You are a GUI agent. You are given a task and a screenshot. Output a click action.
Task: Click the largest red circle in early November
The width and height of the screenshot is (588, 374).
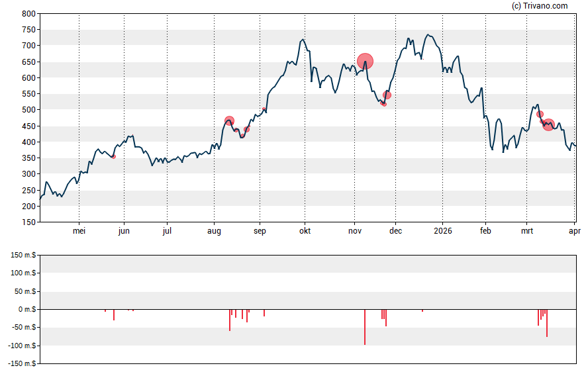click(365, 62)
